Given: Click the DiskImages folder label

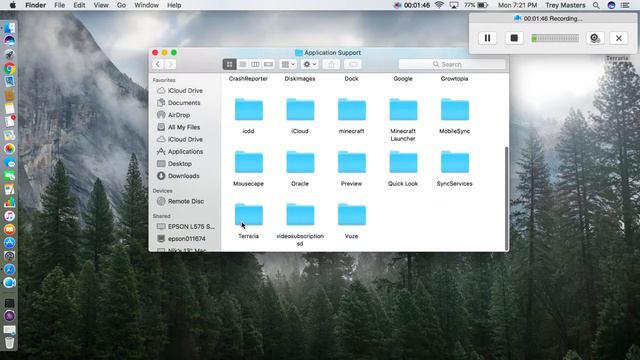Looking at the screenshot, I should (x=300, y=79).
